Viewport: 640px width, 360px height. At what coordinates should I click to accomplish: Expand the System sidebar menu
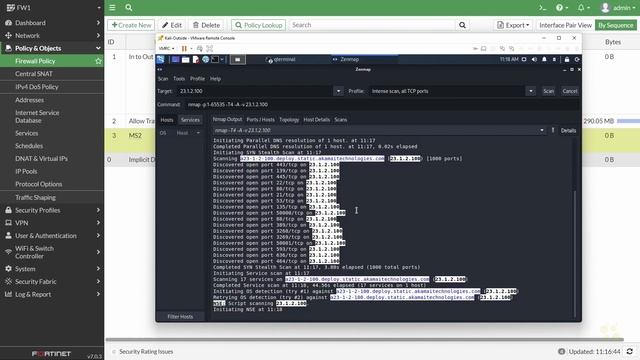pyautogui.click(x=52, y=269)
